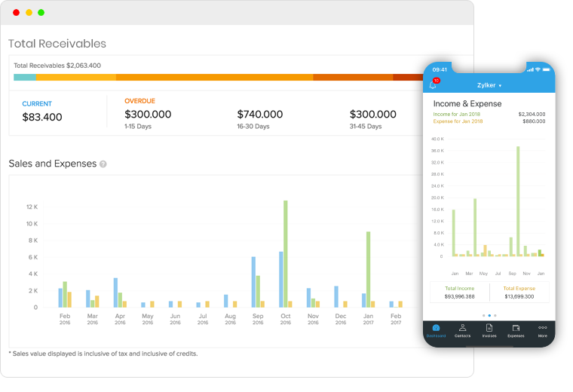Select the CURRENT $83.400 amount
This screenshot has width=573, height=392.
[42, 117]
